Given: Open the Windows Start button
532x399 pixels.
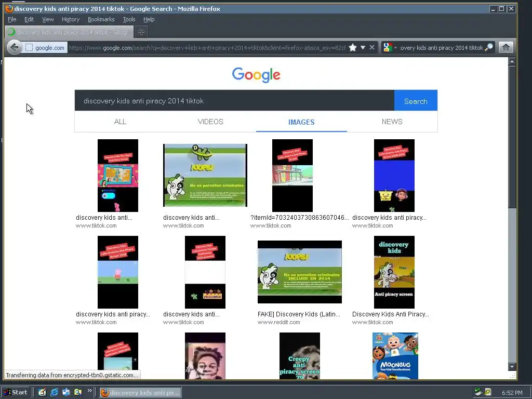Looking at the screenshot, I should 15,393.
